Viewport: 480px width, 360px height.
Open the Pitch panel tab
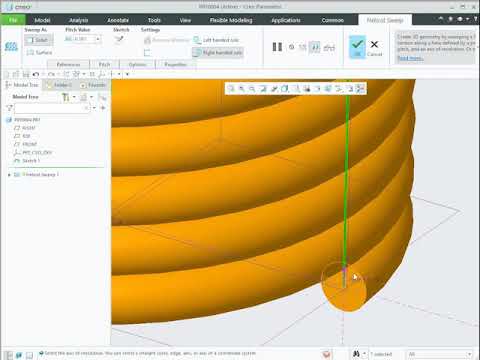(x=104, y=64)
